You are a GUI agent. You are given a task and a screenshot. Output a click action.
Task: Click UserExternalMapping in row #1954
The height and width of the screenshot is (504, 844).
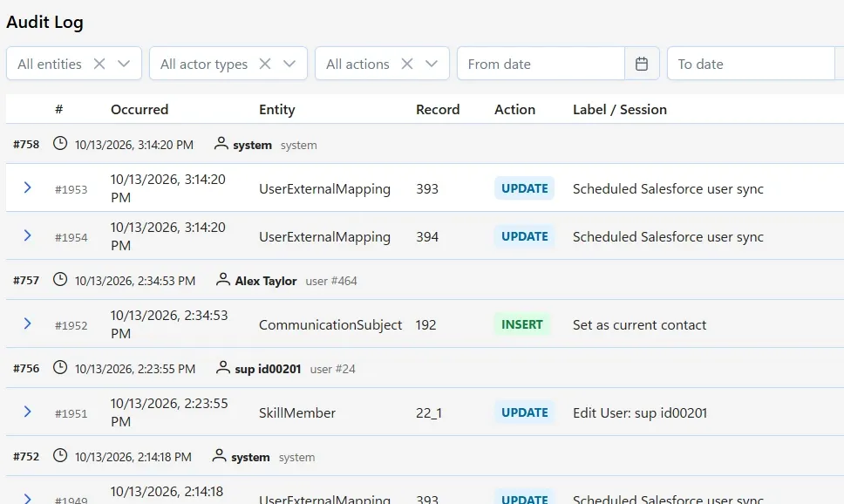pos(324,237)
